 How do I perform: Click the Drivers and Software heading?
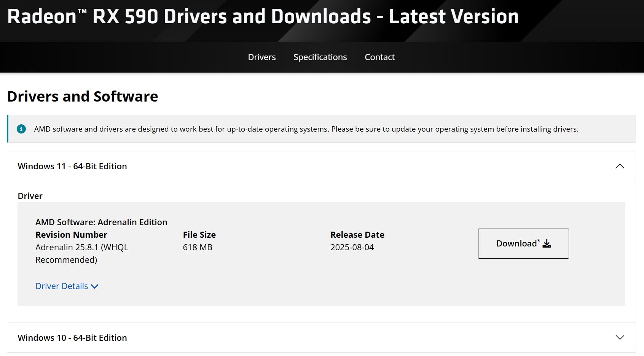pyautogui.click(x=83, y=97)
